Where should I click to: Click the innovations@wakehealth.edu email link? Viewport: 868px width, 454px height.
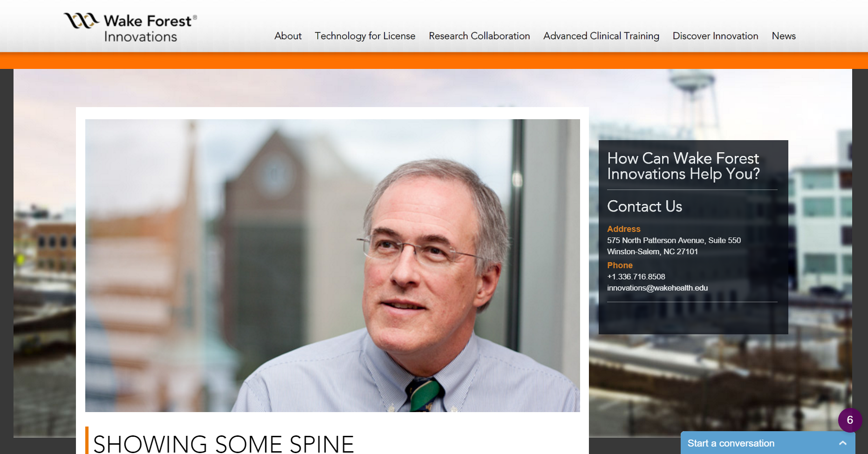click(x=657, y=288)
